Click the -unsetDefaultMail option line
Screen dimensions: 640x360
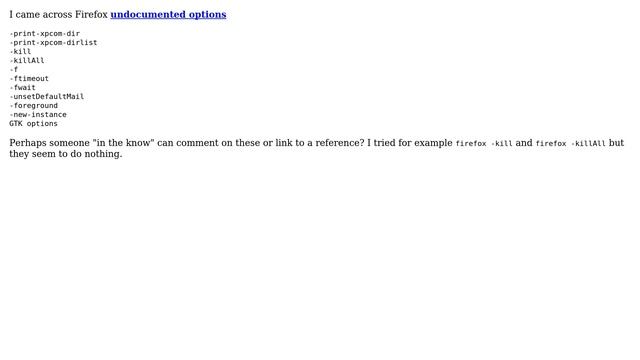[47, 96]
